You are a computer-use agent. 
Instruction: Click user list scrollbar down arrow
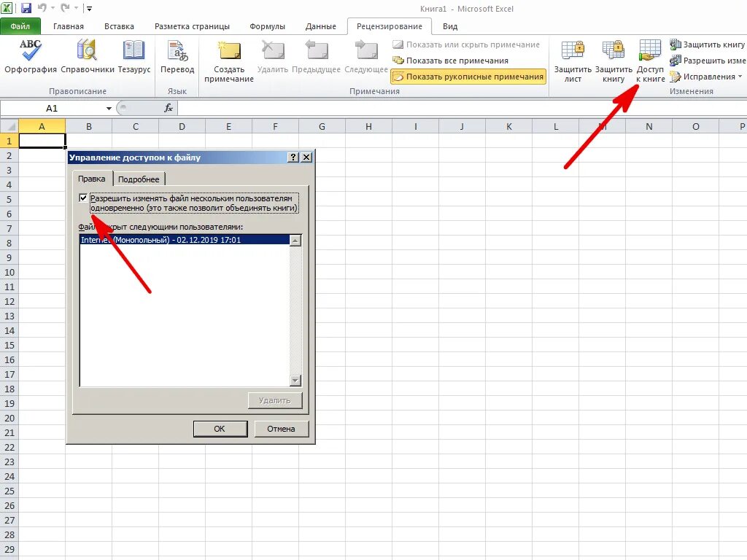pyautogui.click(x=295, y=380)
